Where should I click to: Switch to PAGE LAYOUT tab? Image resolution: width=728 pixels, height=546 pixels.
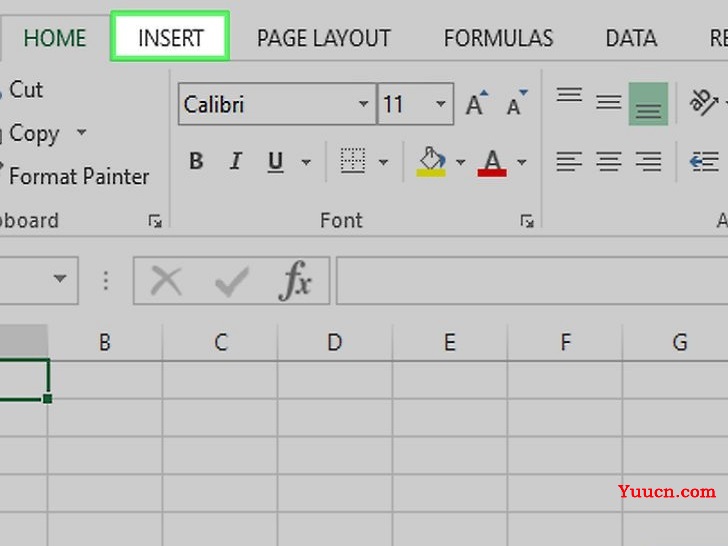coord(324,38)
